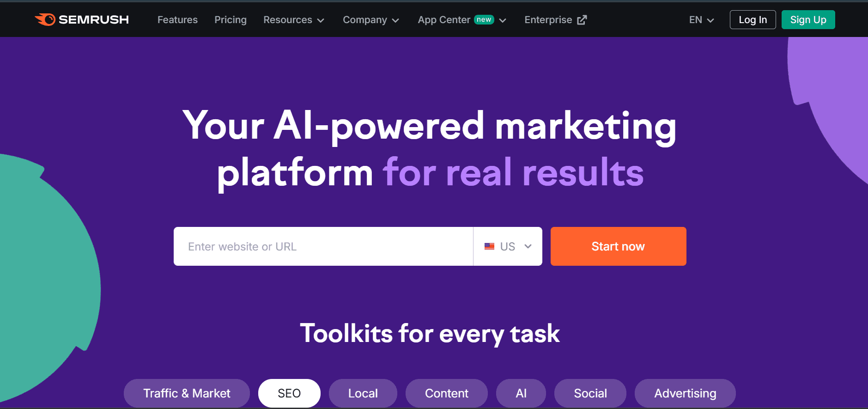Expand the country selector next to the URL field
The height and width of the screenshot is (409, 868).
click(528, 246)
